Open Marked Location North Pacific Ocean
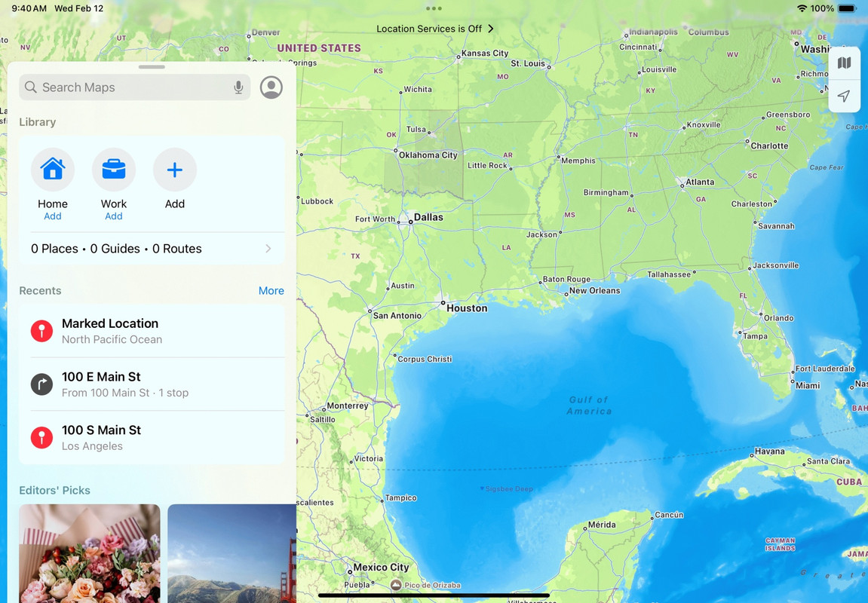 pyautogui.click(x=152, y=331)
